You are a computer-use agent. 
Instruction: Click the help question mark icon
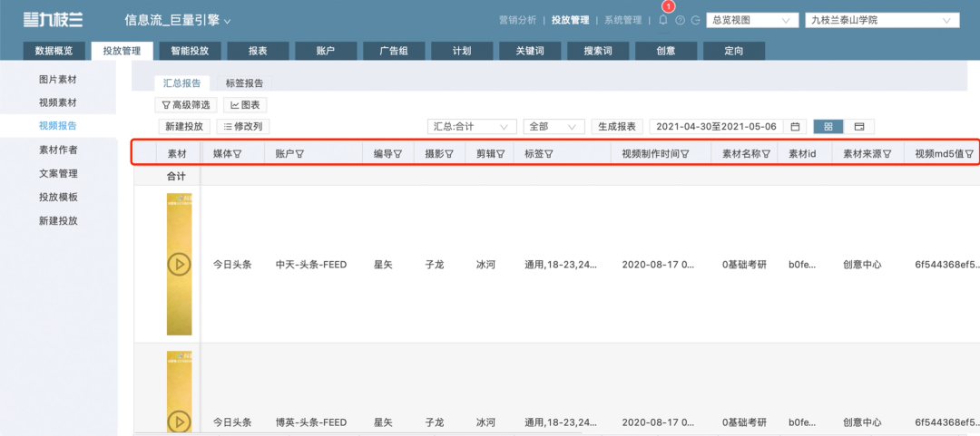(680, 20)
